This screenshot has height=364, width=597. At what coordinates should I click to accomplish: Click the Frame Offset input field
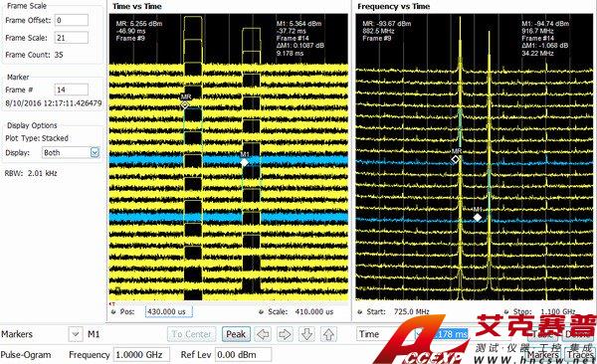coord(72,20)
